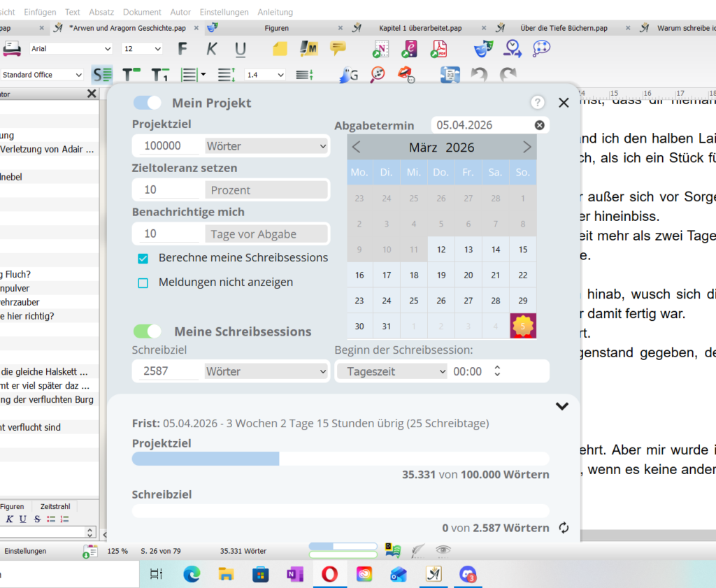Viewport: 716px width, 588px height.
Task: Click the undo arrow in toolbar
Action: (479, 74)
